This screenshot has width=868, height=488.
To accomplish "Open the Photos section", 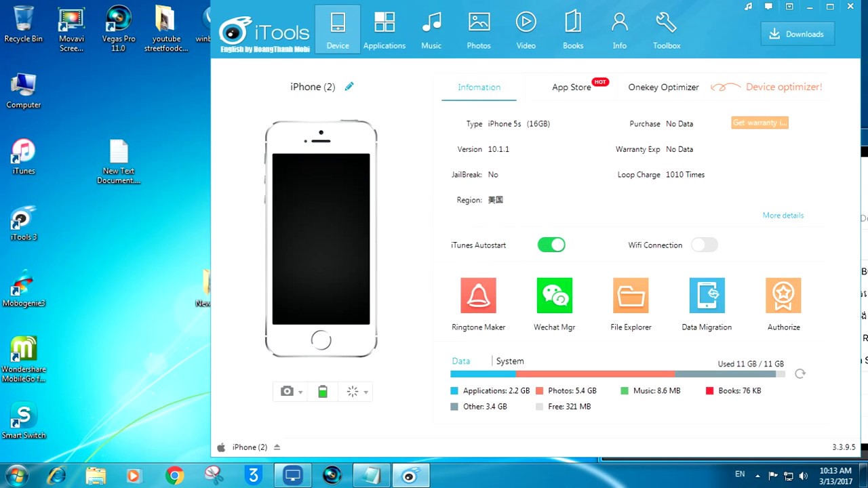I will pyautogui.click(x=479, y=30).
